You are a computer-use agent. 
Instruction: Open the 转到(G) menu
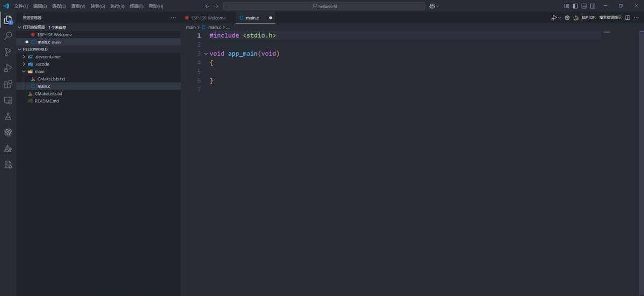[x=98, y=6]
